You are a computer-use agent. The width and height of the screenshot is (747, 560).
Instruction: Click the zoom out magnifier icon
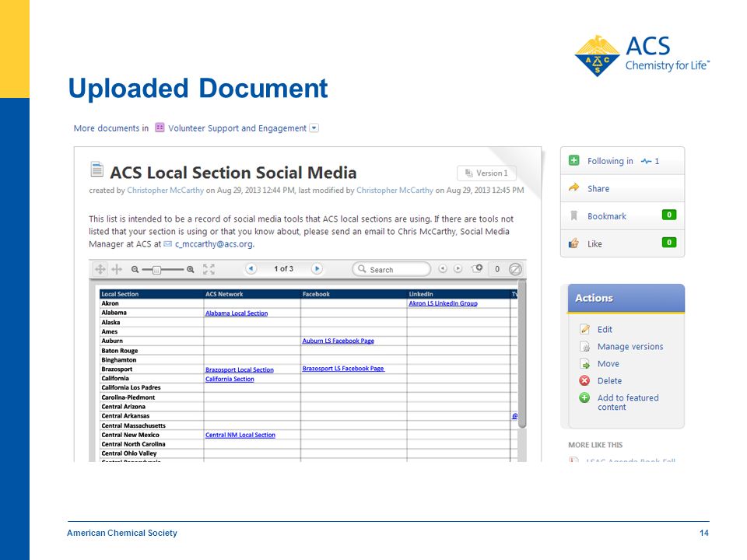[x=135, y=270]
